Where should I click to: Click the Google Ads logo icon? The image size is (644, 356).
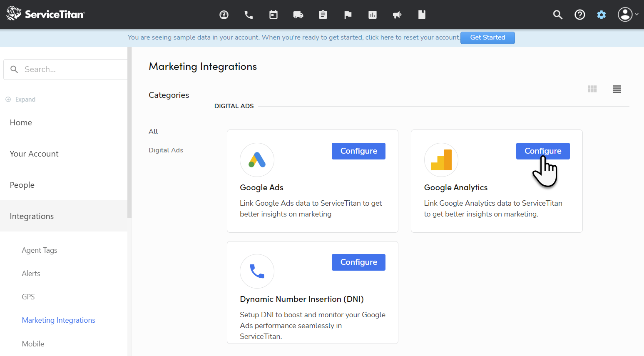[x=257, y=160]
